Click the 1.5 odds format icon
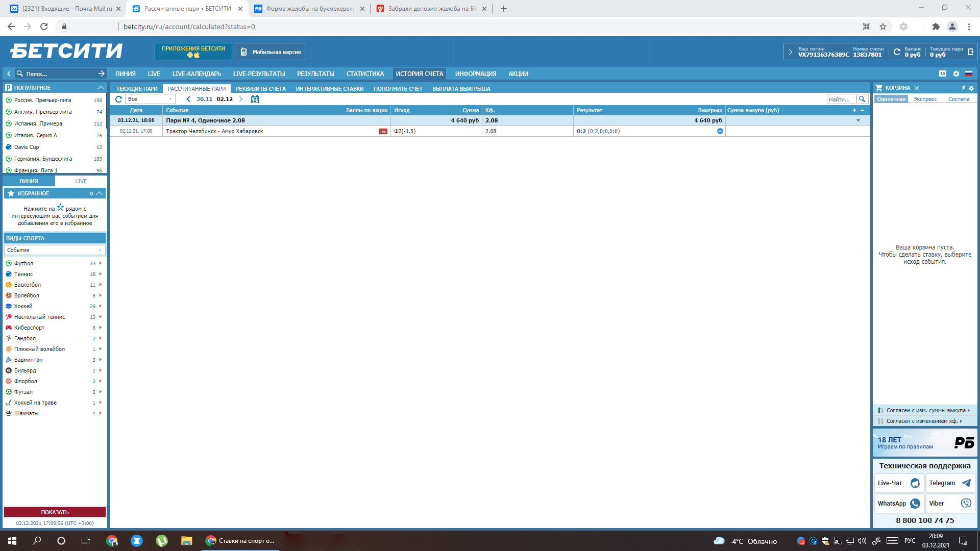This screenshot has width=980, height=551. tap(943, 74)
